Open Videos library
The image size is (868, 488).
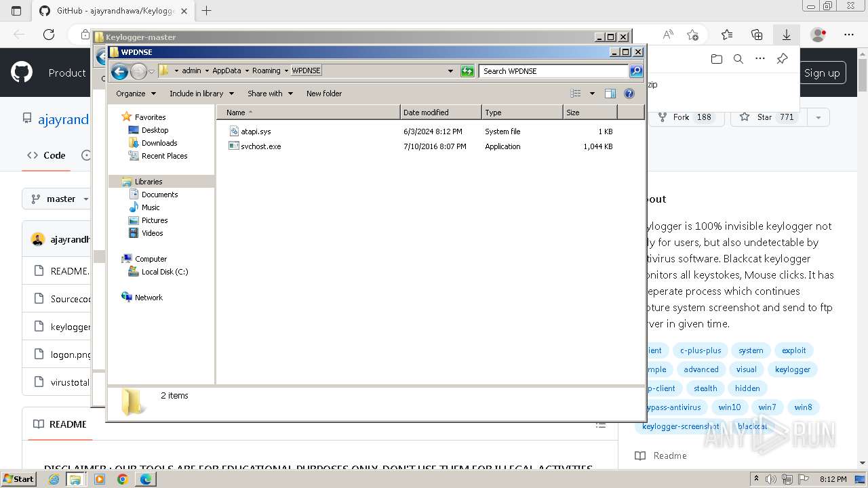pyautogui.click(x=152, y=233)
